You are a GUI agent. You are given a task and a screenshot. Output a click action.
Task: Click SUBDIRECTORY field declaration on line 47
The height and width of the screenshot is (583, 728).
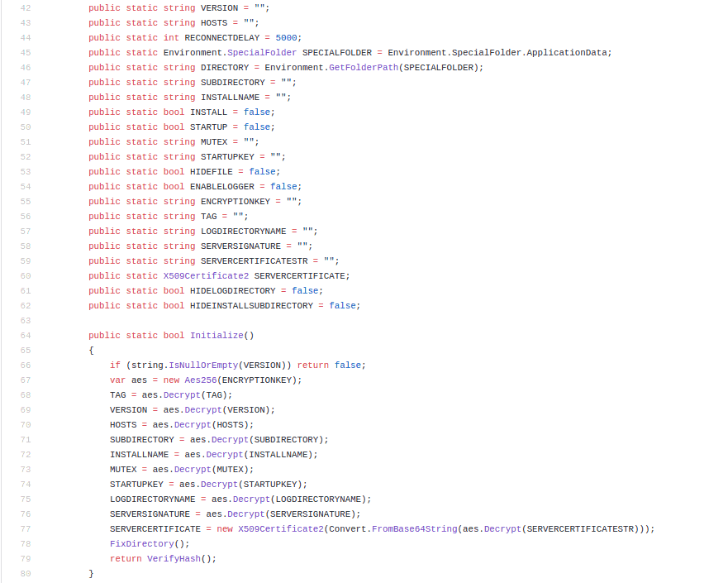tap(232, 82)
